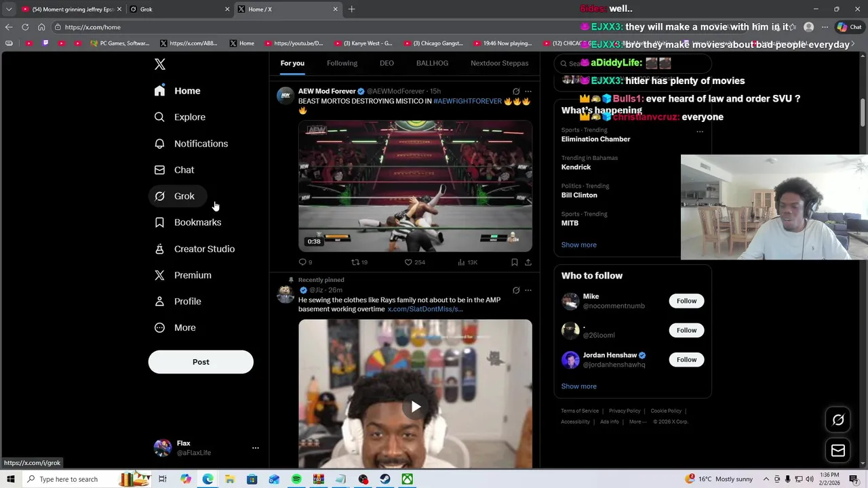Open the floating messages envelope button
The width and height of the screenshot is (868, 488).
tap(838, 450)
